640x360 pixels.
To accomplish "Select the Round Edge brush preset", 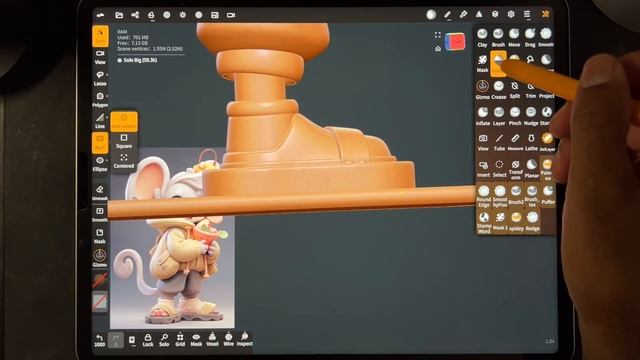I will tap(484, 196).
